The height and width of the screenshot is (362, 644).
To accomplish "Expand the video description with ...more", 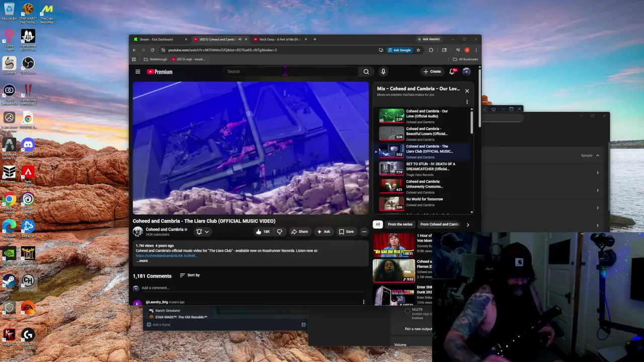I will coord(142,260).
